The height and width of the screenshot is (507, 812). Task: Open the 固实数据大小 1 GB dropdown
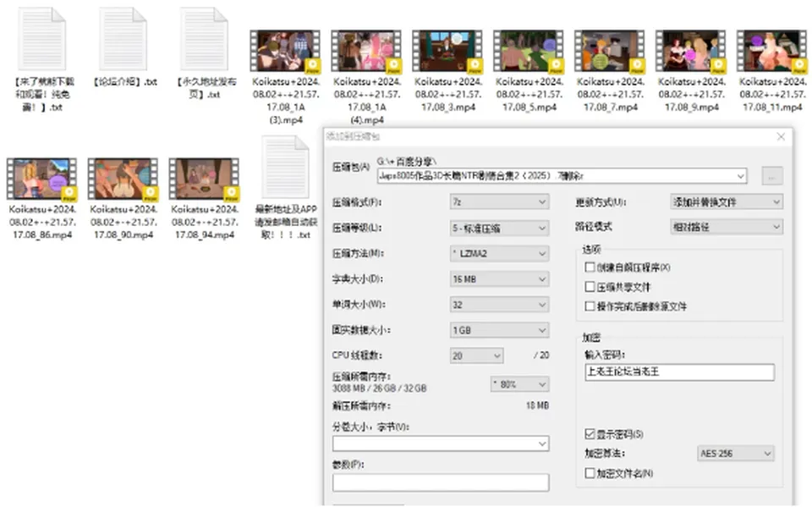[499, 330]
